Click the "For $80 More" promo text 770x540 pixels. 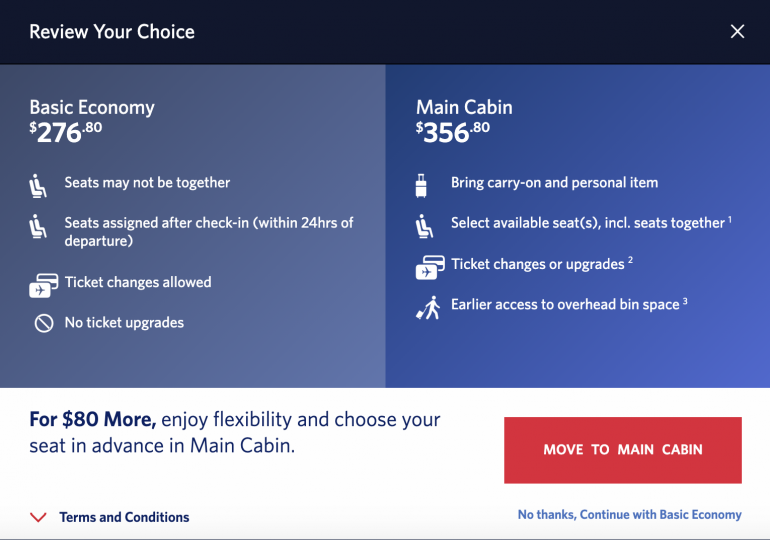pos(93,420)
